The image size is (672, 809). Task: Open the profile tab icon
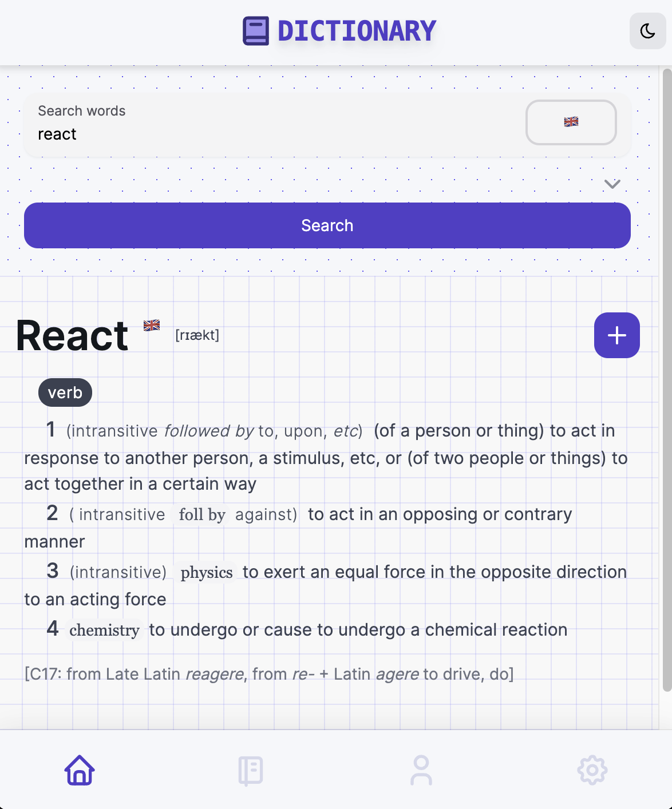tap(421, 770)
